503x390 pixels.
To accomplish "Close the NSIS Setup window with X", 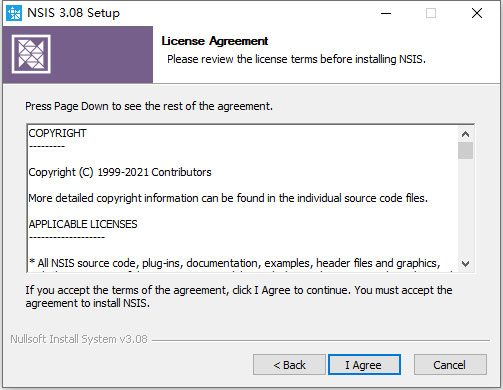I will coord(477,13).
